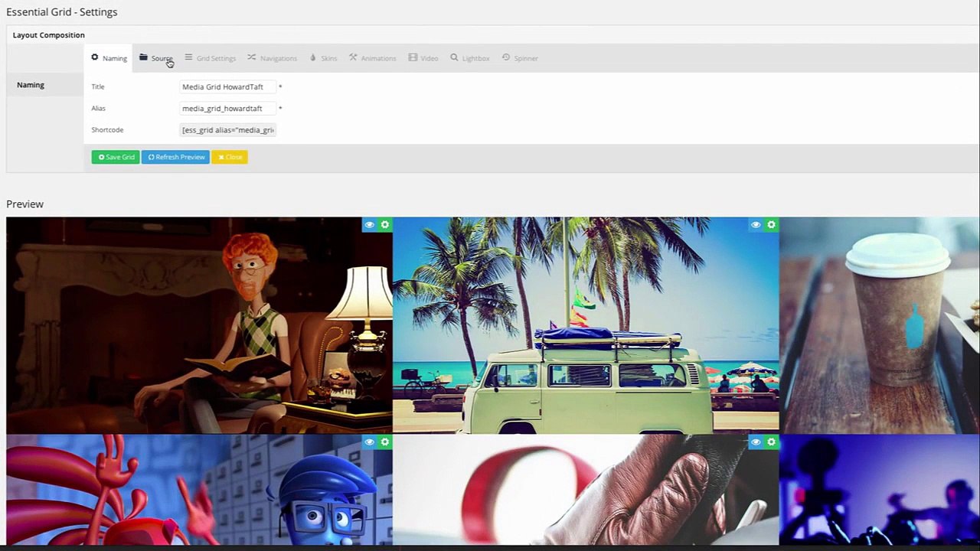Click the Essential Grid - Settings title
Screen dimensions: 980x551
tap(62, 12)
